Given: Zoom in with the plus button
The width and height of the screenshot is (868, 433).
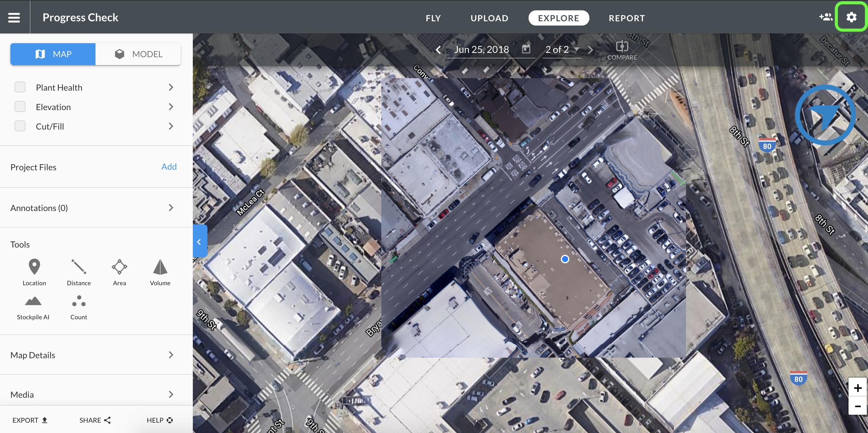Looking at the screenshot, I should pyautogui.click(x=858, y=388).
